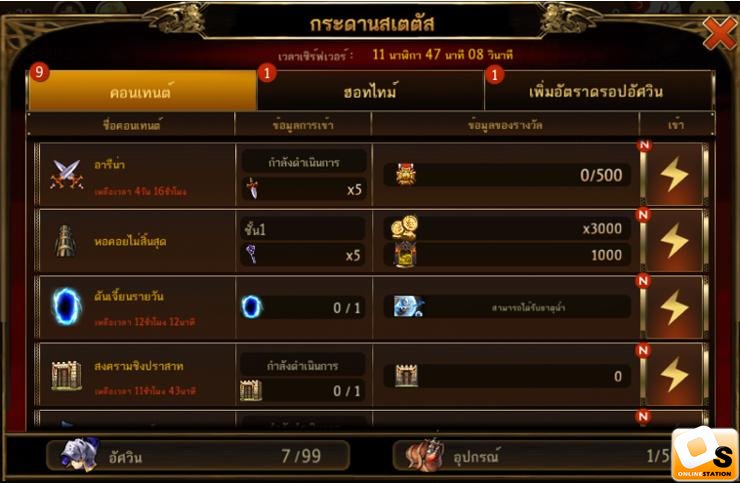
Task: Click the daily dungeon monster reward thumbnail
Action: point(408,307)
